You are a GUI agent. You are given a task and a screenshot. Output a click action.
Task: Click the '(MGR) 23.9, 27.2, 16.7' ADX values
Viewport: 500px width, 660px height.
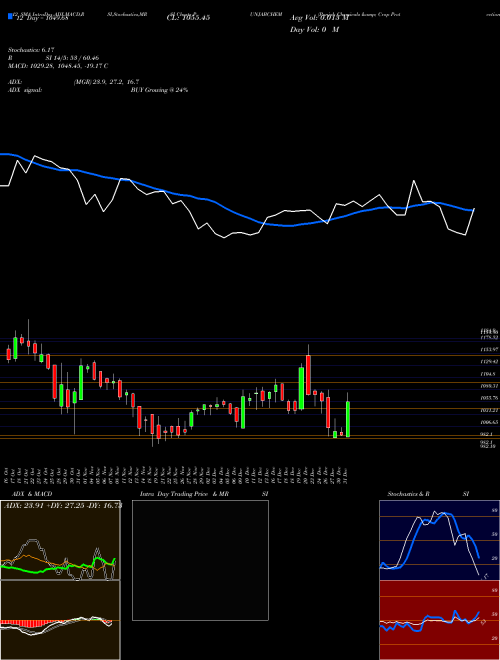[106, 82]
